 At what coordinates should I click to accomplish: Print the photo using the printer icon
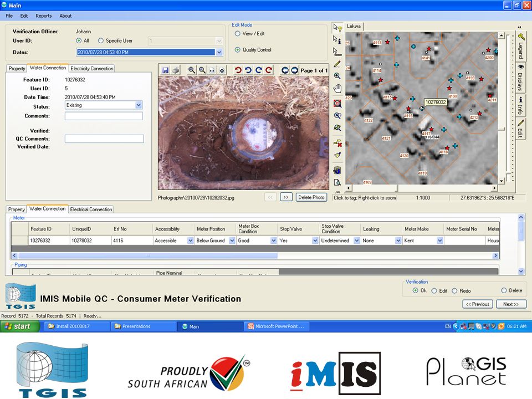(176, 70)
